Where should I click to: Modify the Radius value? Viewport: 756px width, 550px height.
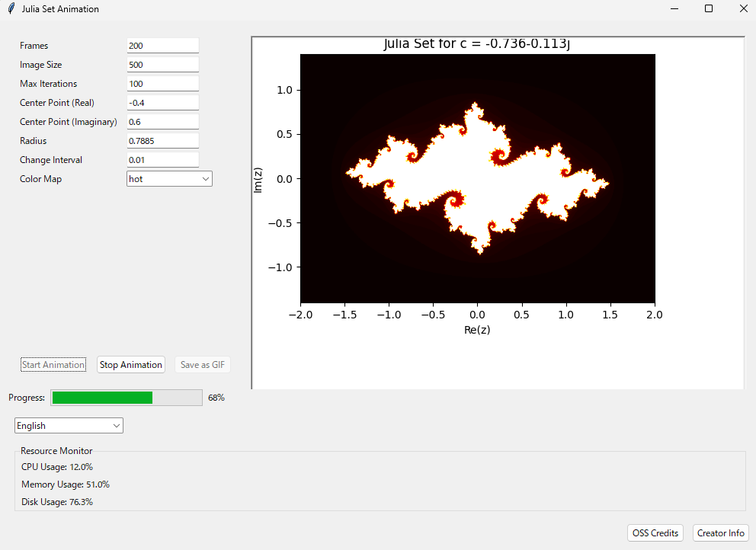coord(162,140)
